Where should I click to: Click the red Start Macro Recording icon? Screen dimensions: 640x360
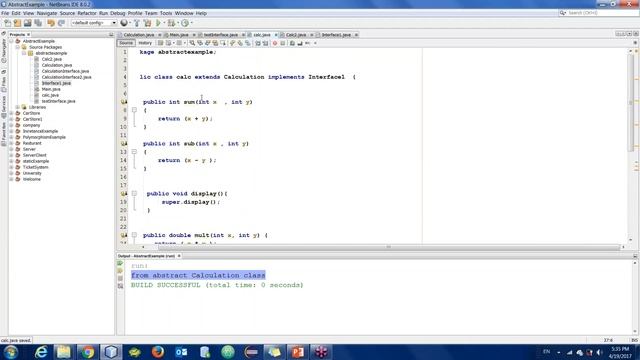point(275,43)
